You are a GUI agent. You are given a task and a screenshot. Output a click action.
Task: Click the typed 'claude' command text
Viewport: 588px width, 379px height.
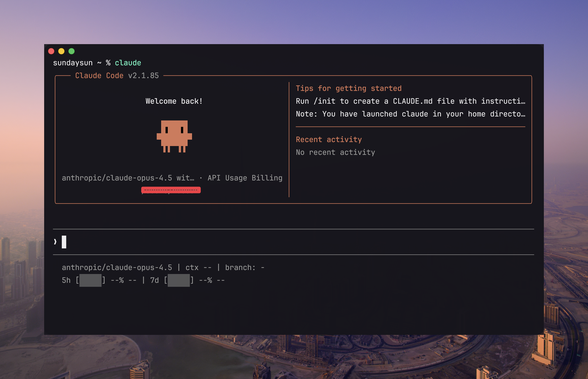pos(128,63)
